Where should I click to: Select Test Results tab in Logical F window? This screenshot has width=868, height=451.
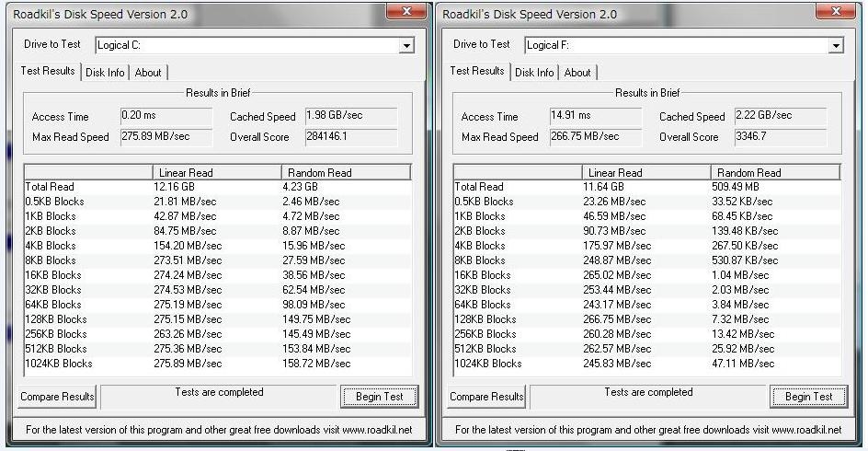pyautogui.click(x=477, y=71)
